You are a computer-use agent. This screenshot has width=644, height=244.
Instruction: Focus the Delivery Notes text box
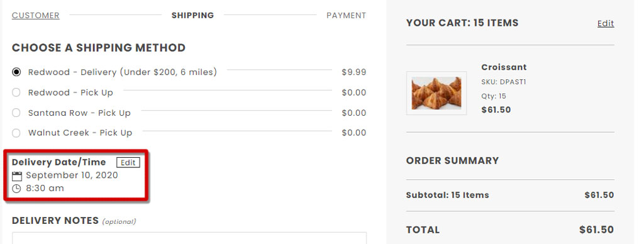(x=189, y=238)
